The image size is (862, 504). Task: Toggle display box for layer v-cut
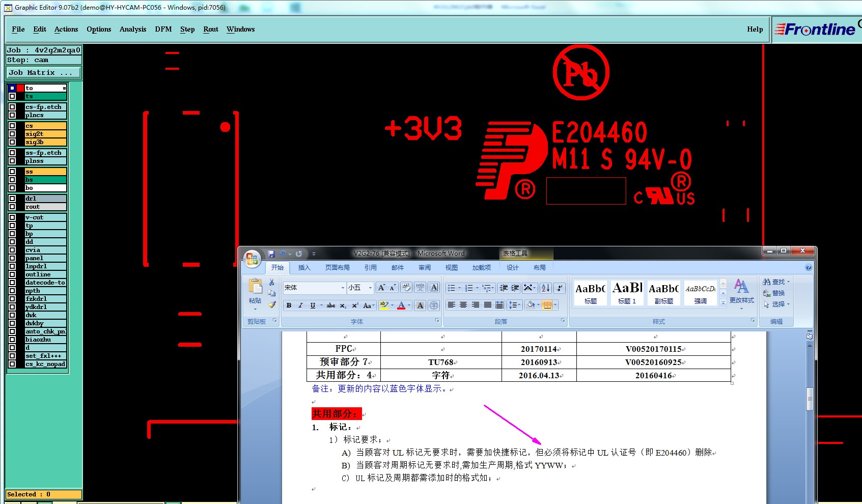pos(12,217)
